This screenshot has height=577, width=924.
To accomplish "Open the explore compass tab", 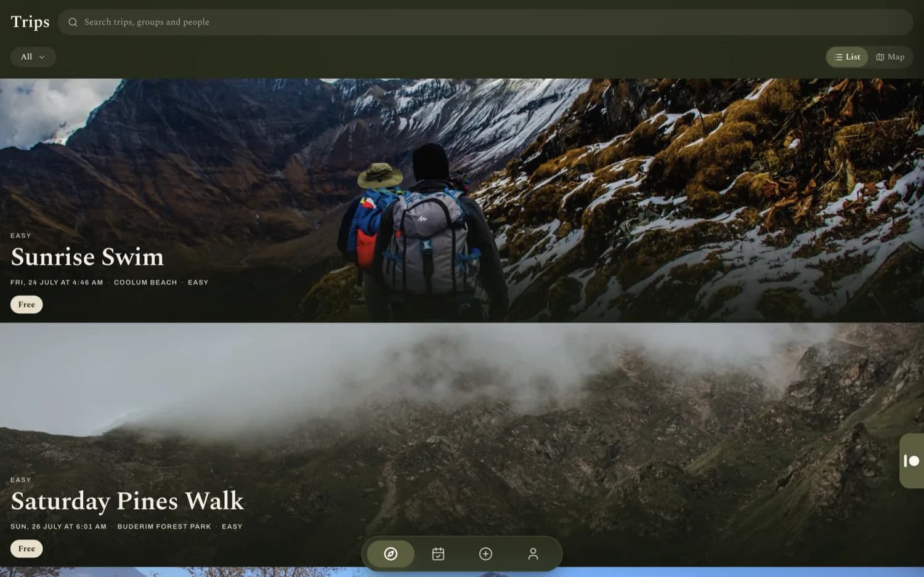I will pyautogui.click(x=391, y=554).
